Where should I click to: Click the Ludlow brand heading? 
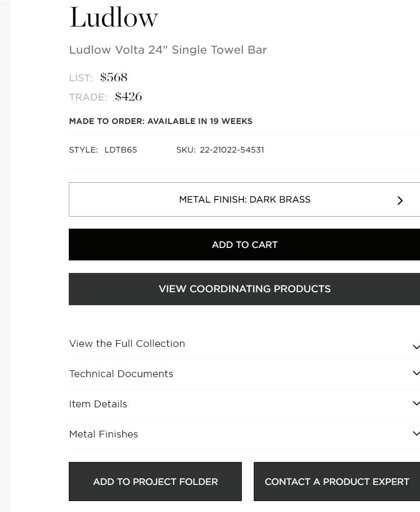point(114,18)
